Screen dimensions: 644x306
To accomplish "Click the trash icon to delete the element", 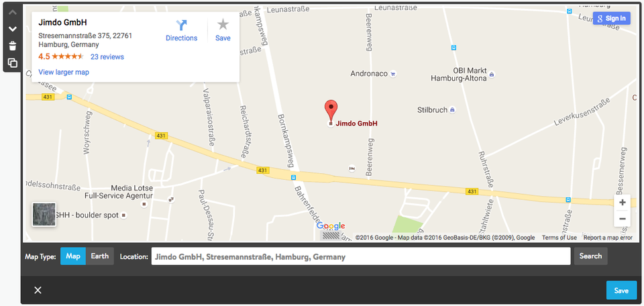I will pyautogui.click(x=13, y=46).
